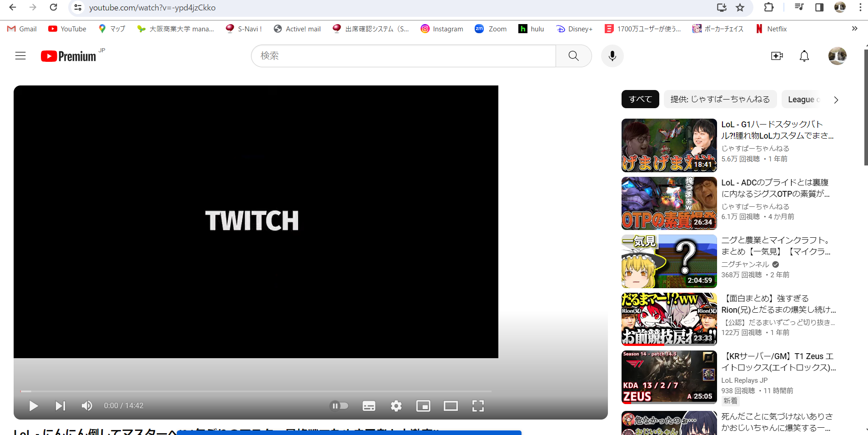Open the S-Navi ! bookmark
Image resolution: width=868 pixels, height=435 pixels.
(244, 29)
